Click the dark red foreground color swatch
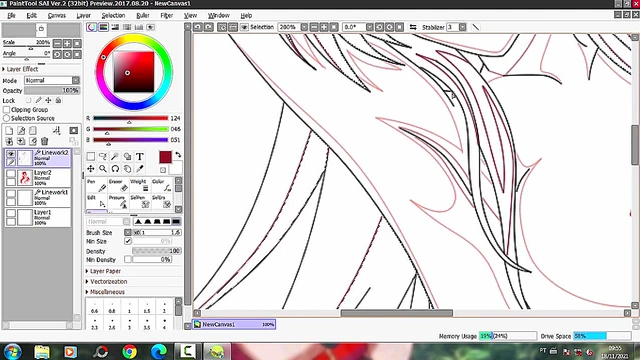This screenshot has height=360, width=640. [165, 157]
